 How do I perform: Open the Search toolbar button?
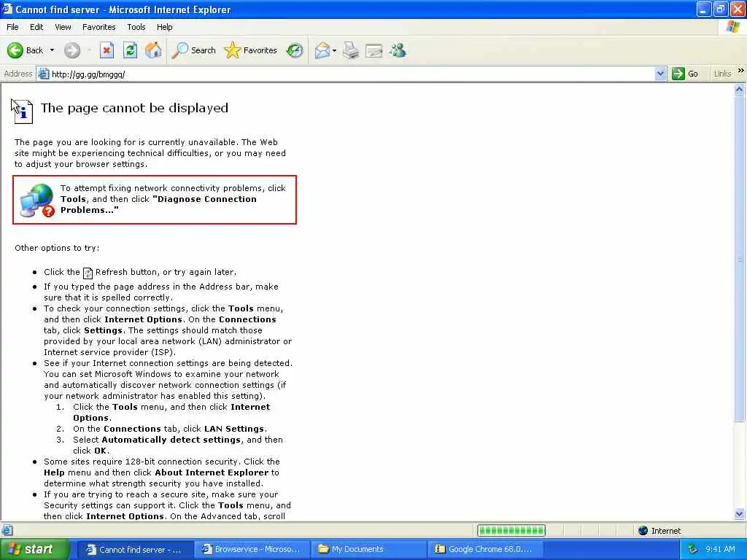pos(193,50)
